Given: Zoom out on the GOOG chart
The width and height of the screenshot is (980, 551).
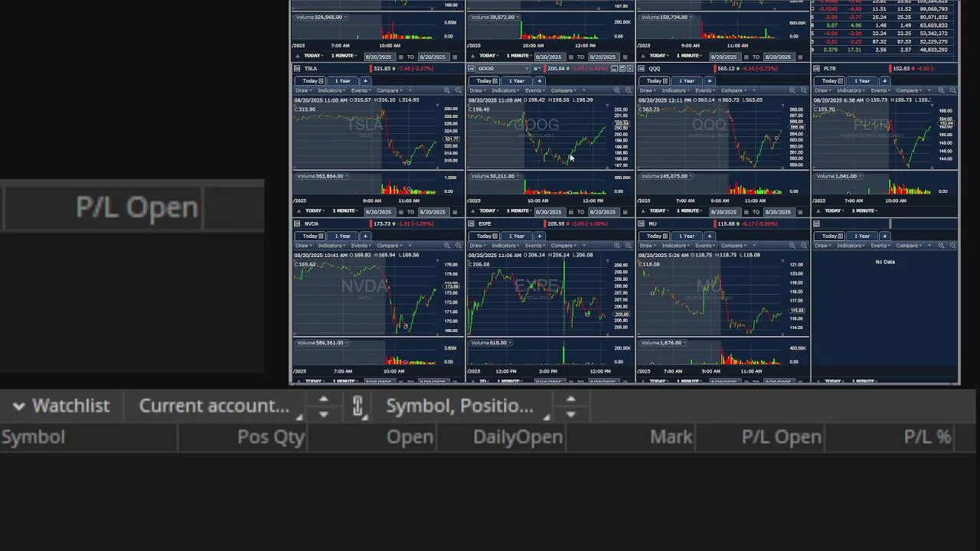Looking at the screenshot, I should tap(629, 90).
